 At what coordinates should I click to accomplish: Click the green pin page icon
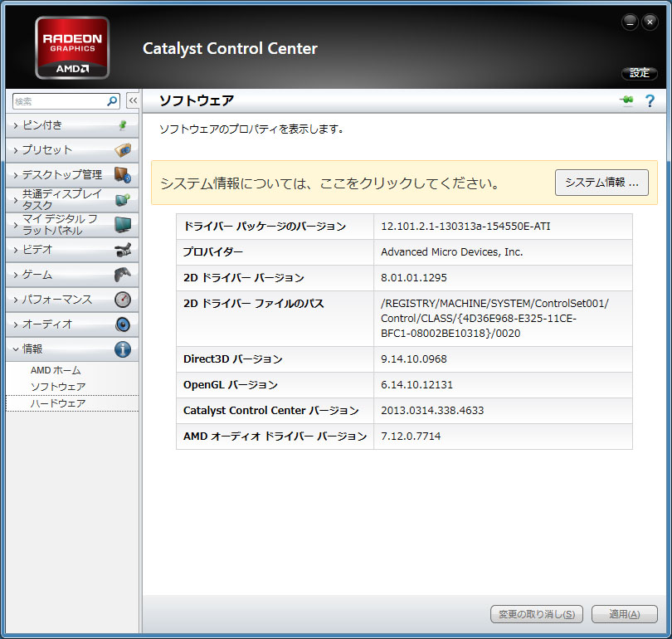(626, 101)
